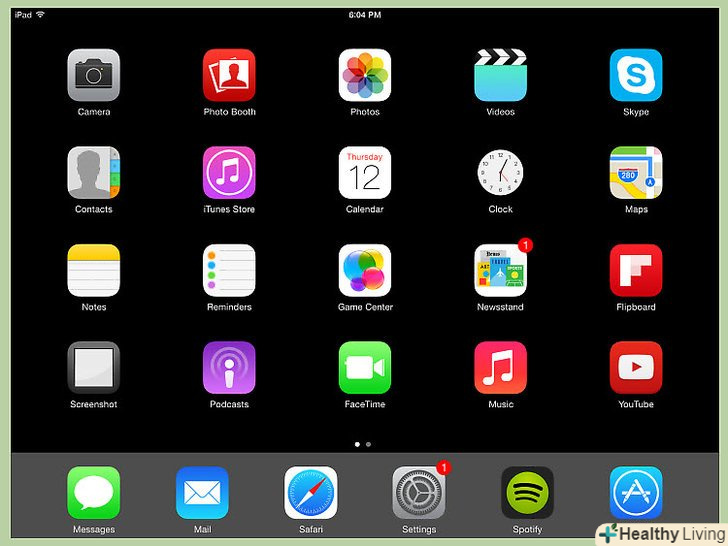Open the Calendar app showing Thursday 12
This screenshot has height=546, width=728.
(364, 173)
